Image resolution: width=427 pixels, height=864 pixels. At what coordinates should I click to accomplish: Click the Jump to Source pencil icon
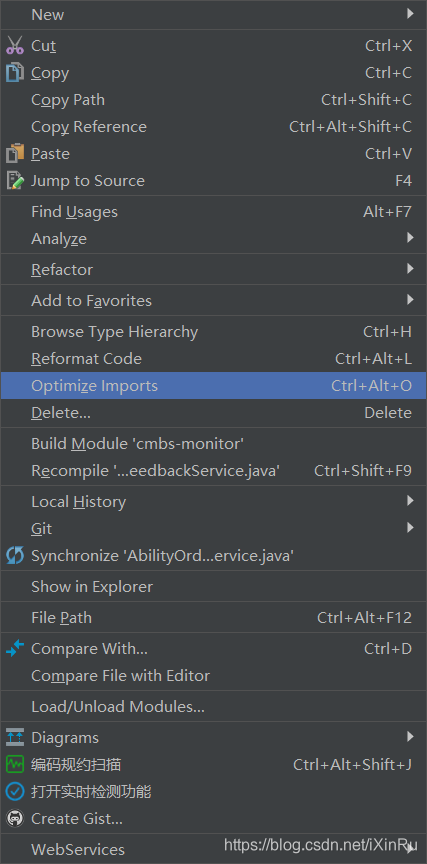(15, 180)
